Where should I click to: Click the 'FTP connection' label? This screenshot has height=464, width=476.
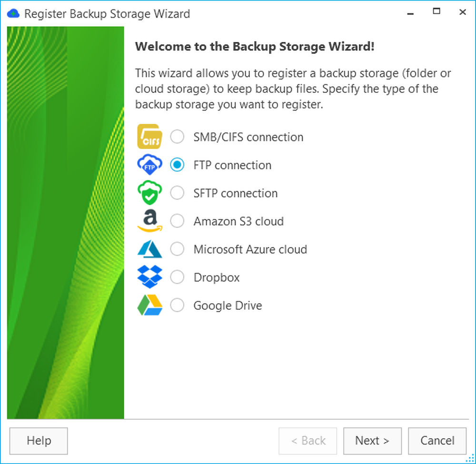pyautogui.click(x=233, y=165)
